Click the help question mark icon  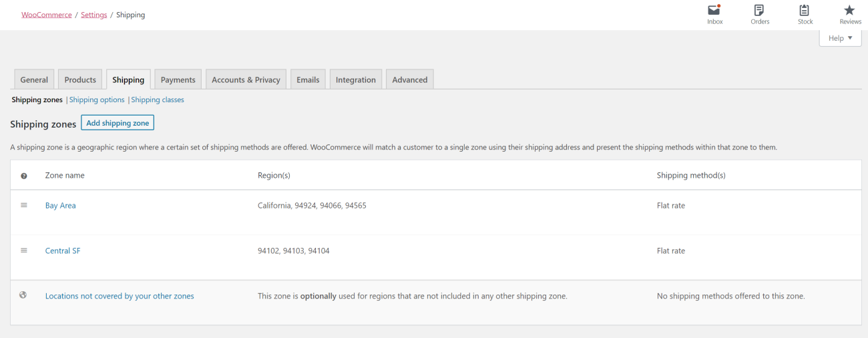tap(24, 176)
